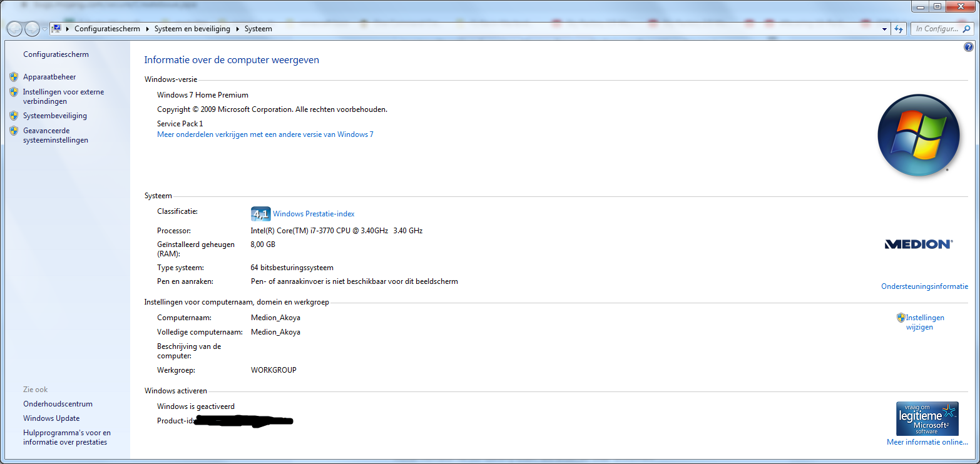Click the 'Informatie over de computer weergeven' heading
This screenshot has width=980, height=464.
point(232,60)
